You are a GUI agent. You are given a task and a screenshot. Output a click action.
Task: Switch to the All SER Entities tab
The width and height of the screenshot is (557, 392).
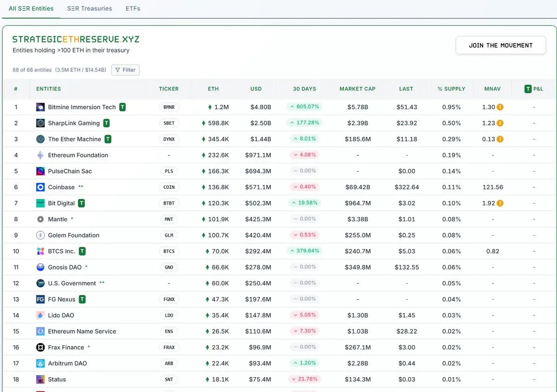point(31,8)
